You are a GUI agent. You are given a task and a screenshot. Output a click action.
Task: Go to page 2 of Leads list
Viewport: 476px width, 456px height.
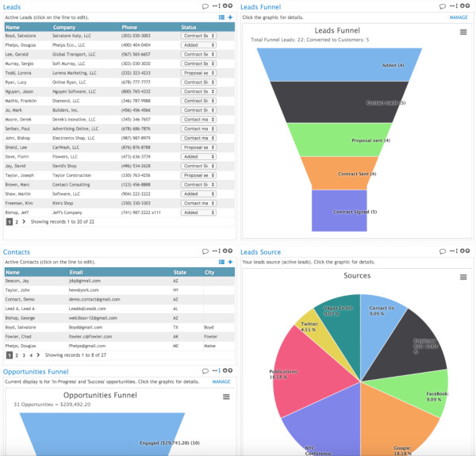(x=16, y=223)
